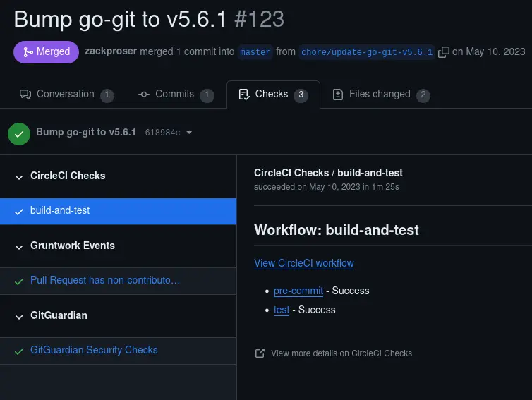Click the copy branch name icon
The width and height of the screenshot is (532, 400).
click(444, 52)
